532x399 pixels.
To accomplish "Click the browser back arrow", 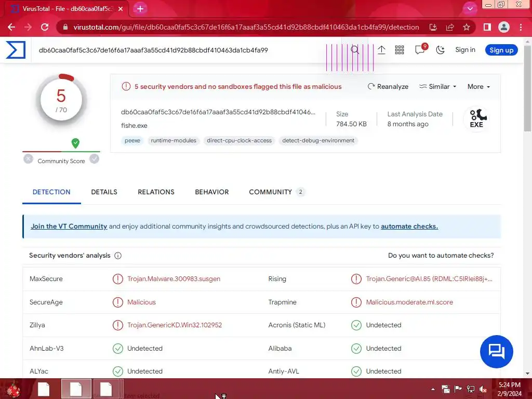I will 11,27.
